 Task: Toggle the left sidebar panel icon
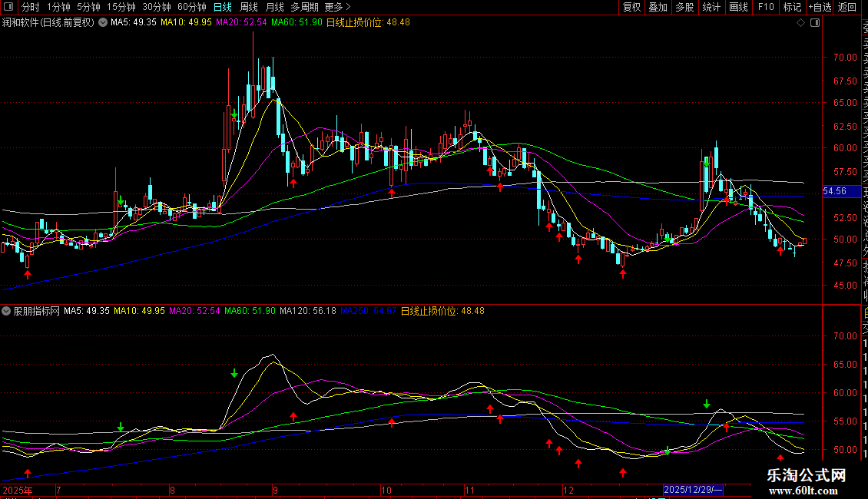click(8, 7)
